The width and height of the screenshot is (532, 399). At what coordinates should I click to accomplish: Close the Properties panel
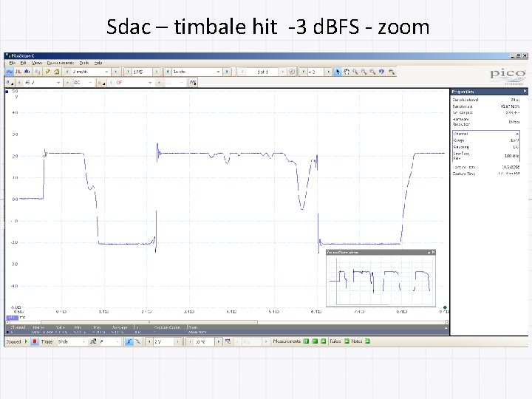(525, 92)
